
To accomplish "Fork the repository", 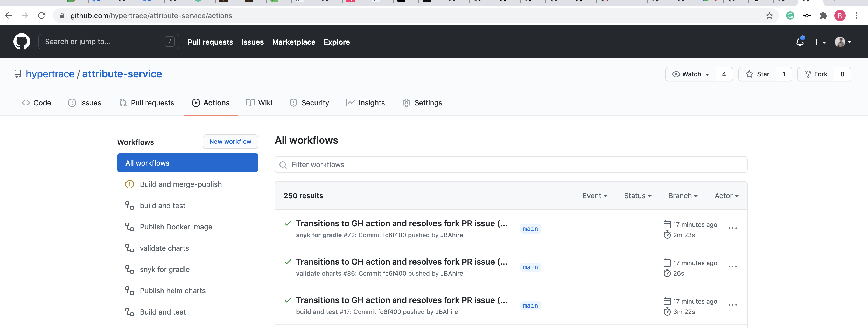I will click(x=816, y=74).
